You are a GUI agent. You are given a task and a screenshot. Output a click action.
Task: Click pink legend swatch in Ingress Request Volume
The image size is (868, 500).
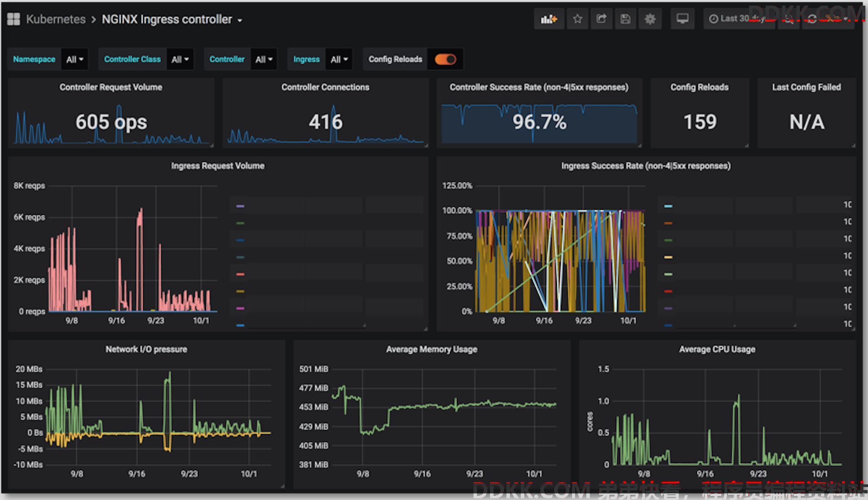click(240, 274)
